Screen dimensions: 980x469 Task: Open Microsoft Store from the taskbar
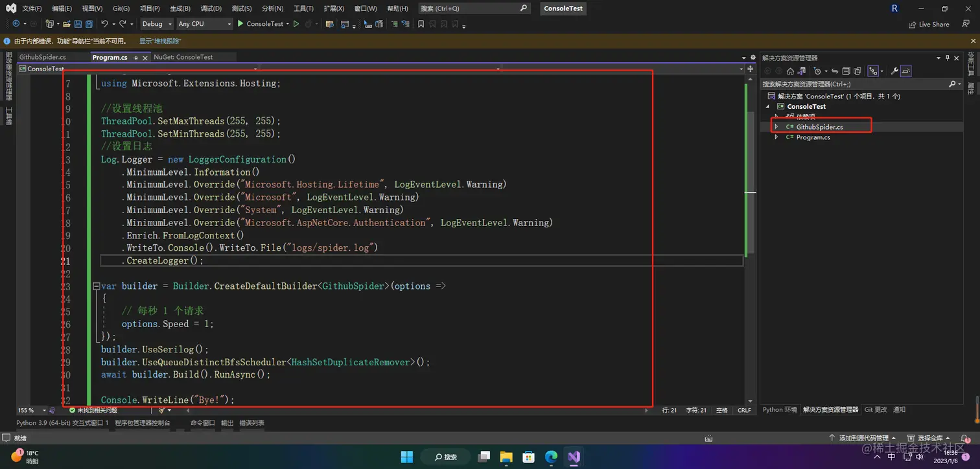(528, 457)
